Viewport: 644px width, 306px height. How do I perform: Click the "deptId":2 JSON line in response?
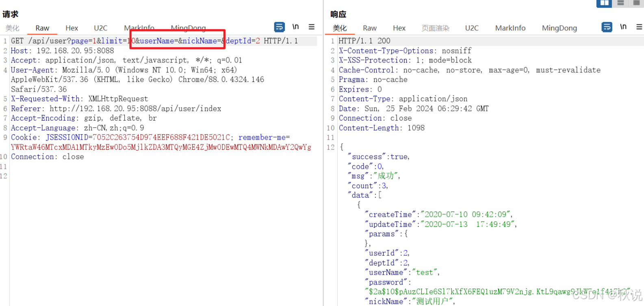click(x=387, y=263)
